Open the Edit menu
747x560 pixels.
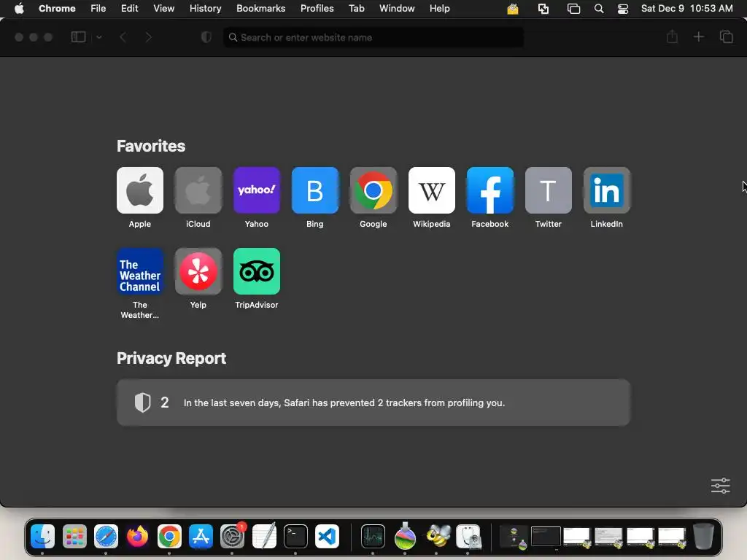coord(130,9)
